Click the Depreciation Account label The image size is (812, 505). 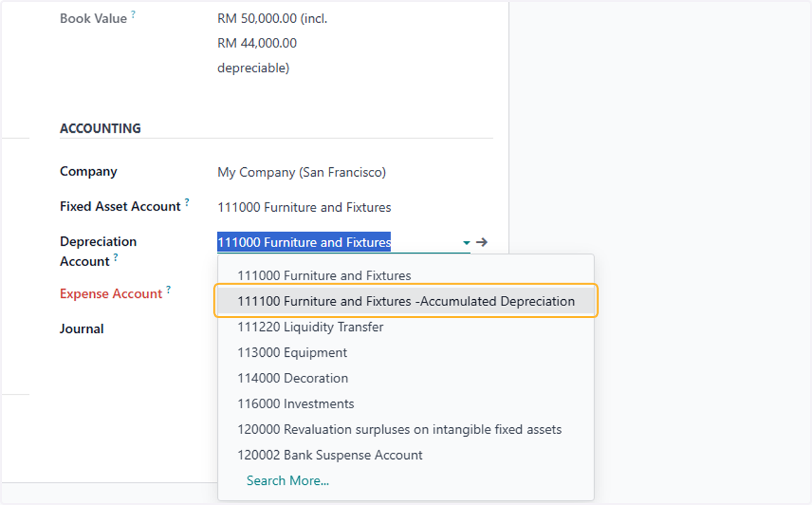point(98,251)
